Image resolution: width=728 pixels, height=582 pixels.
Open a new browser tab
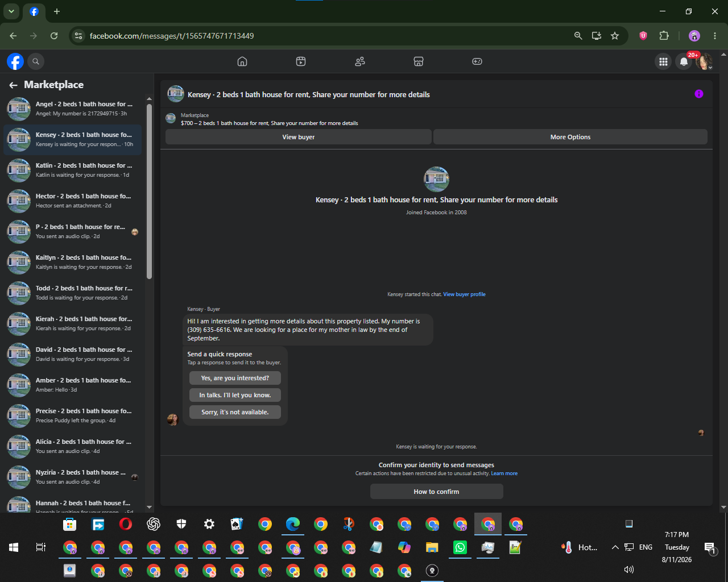click(57, 11)
